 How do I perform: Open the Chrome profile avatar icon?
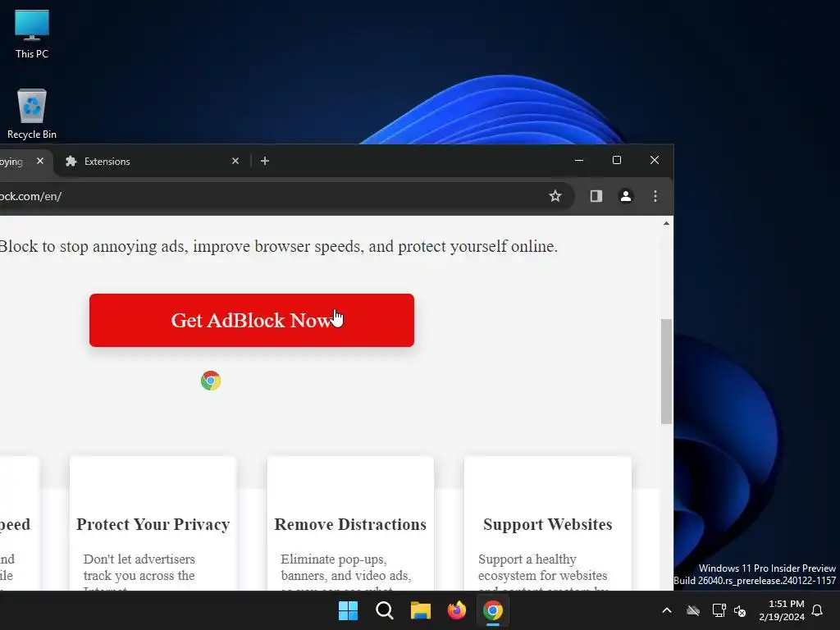tap(625, 196)
